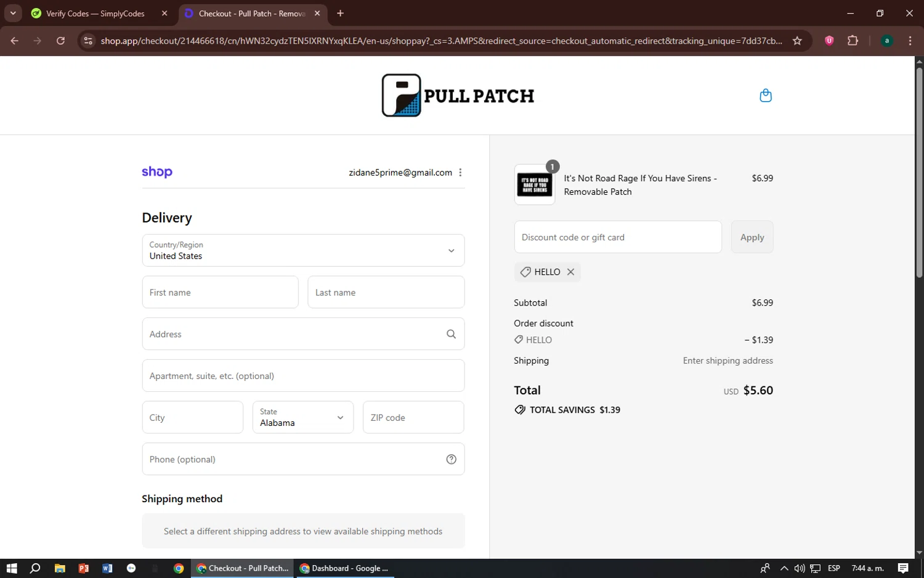Image resolution: width=924 pixels, height=578 pixels.
Task: Click the Phone (optional) field
Action: tap(303, 459)
